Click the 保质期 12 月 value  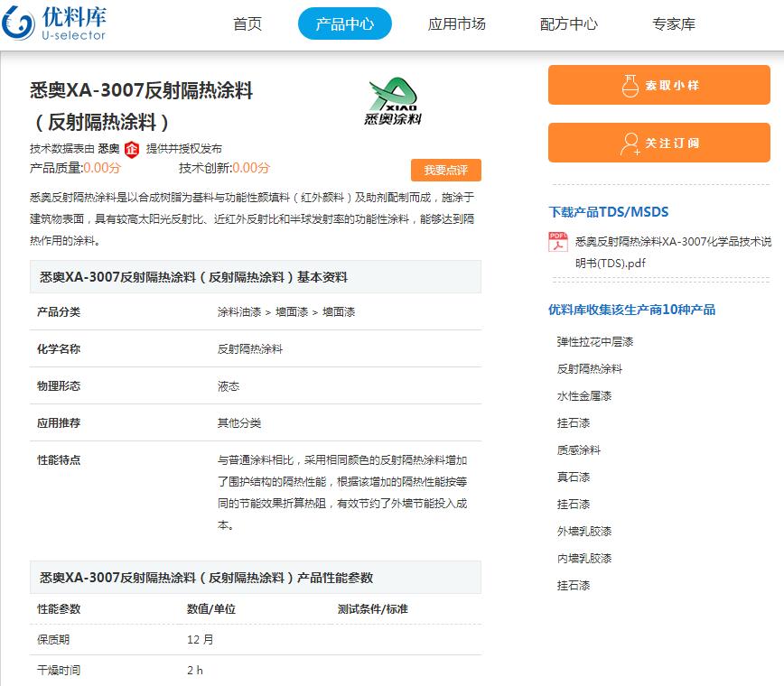pyautogui.click(x=200, y=640)
